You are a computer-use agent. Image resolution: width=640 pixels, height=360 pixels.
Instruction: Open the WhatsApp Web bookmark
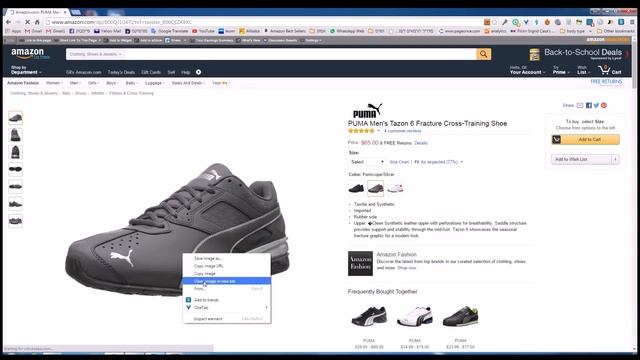point(347,31)
